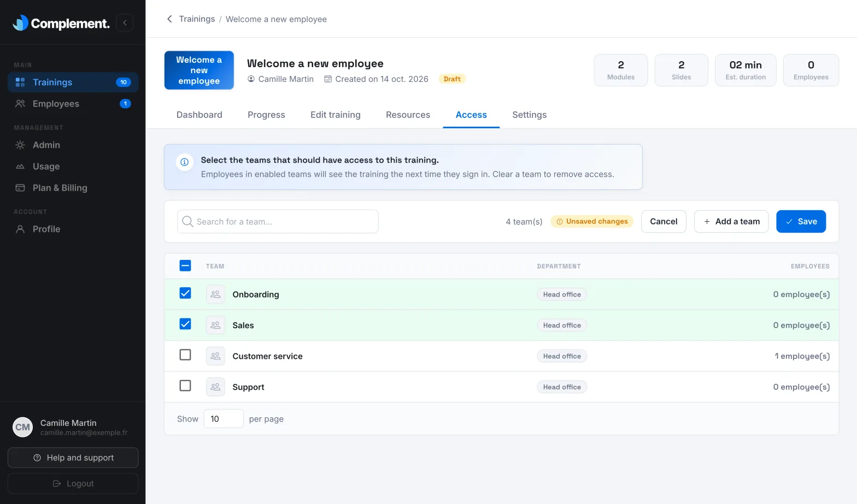
Task: Open the Settings tab
Action: [529, 115]
